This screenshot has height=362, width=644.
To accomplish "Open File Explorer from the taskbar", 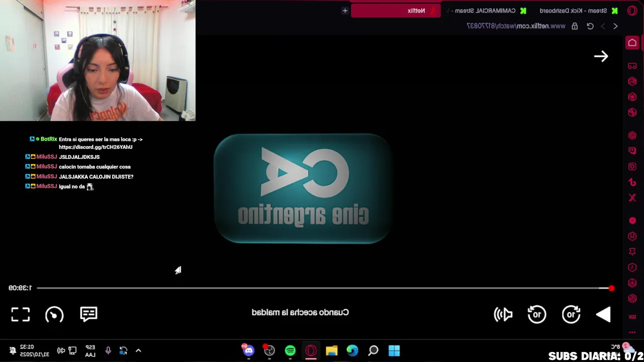I will click(332, 350).
